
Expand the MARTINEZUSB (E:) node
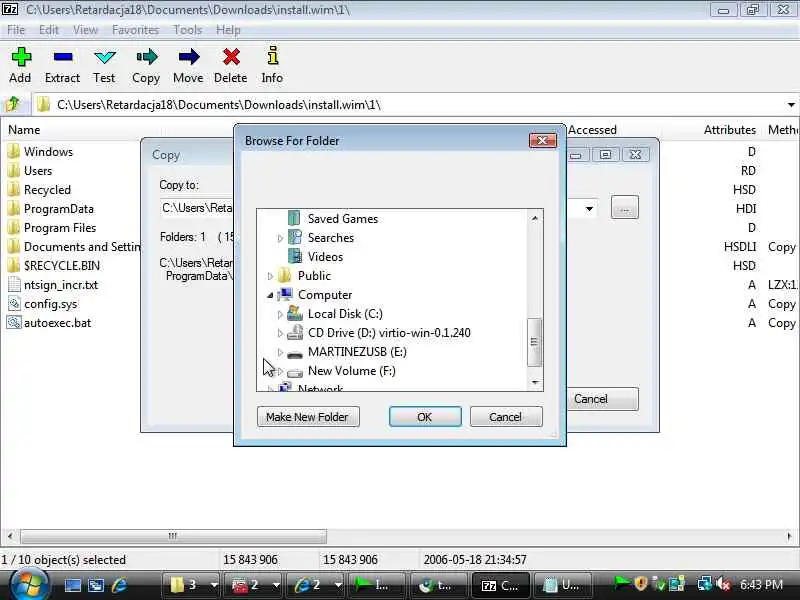click(x=280, y=352)
